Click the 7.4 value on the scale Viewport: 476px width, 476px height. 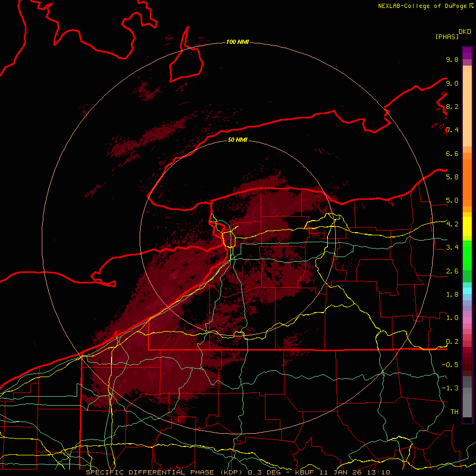[x=452, y=130]
